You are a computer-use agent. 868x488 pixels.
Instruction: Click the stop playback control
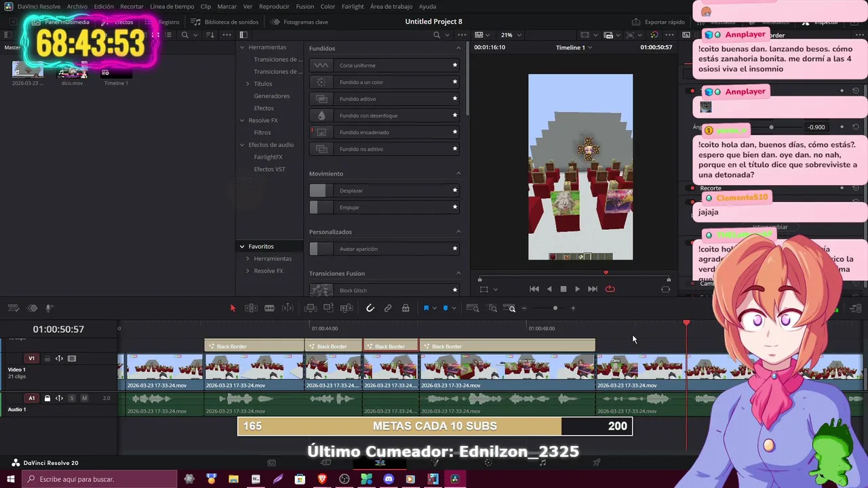pos(564,289)
